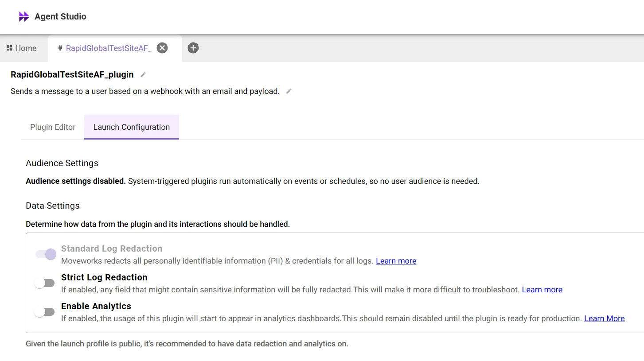Click the Agent Studio logo icon

[24, 17]
